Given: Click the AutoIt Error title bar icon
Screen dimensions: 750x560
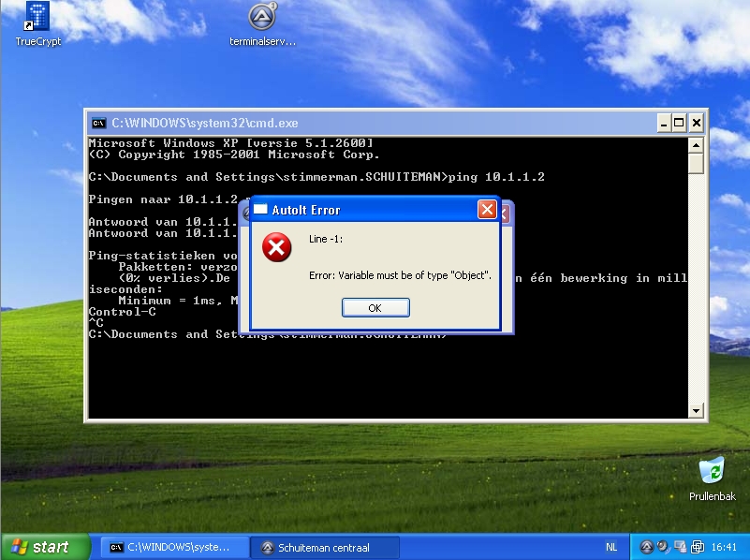Looking at the screenshot, I should [260, 210].
